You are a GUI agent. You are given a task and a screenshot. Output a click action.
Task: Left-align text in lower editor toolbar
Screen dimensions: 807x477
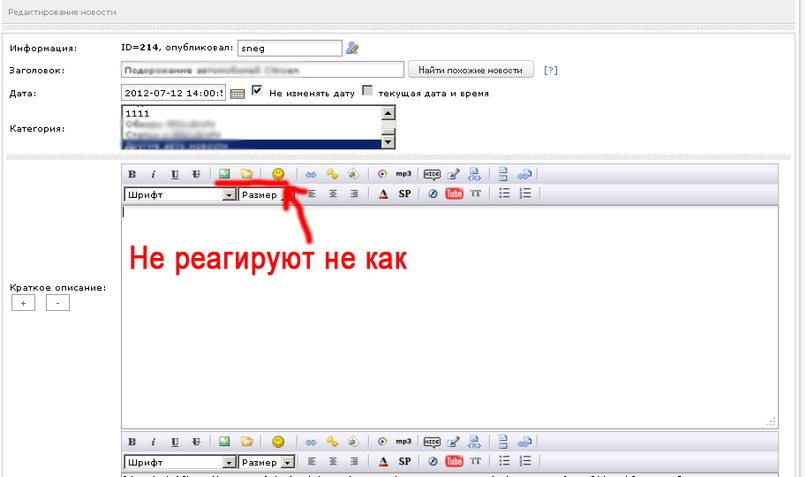312,461
